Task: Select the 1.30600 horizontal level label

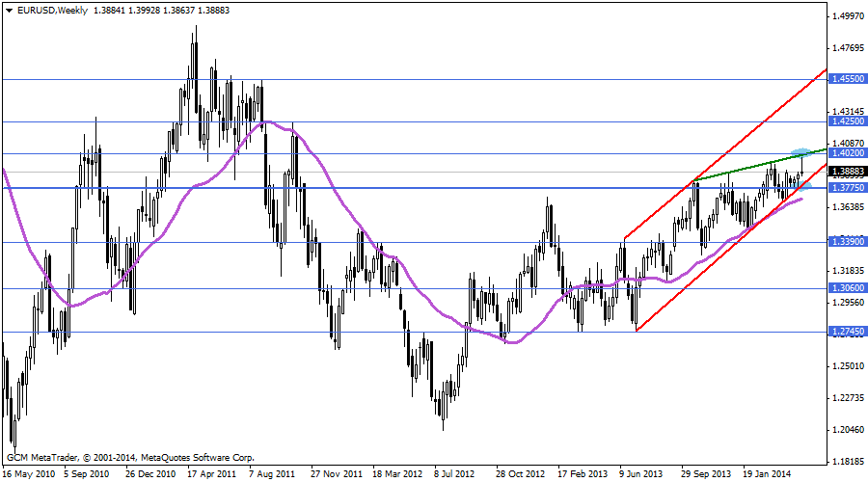Action: 847,288
